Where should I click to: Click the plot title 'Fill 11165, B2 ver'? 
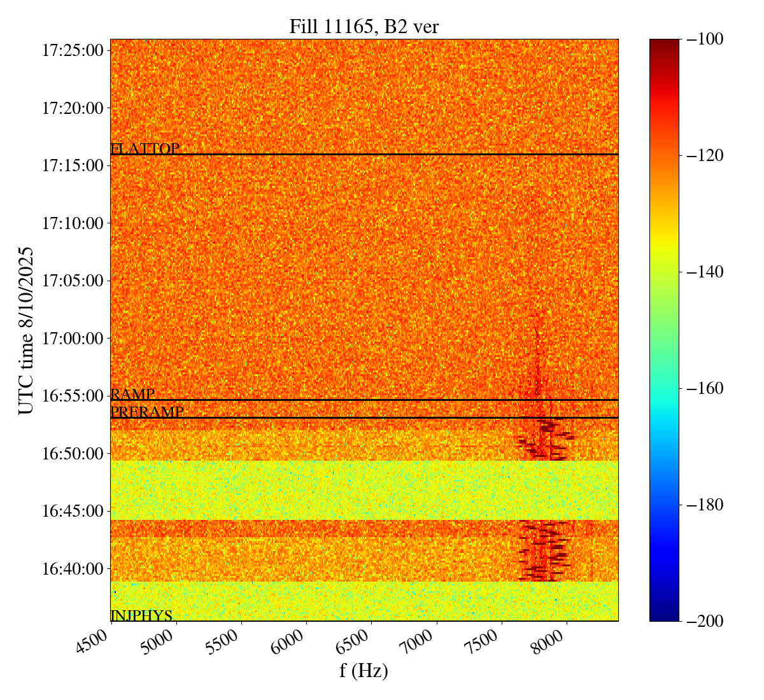coord(364,26)
